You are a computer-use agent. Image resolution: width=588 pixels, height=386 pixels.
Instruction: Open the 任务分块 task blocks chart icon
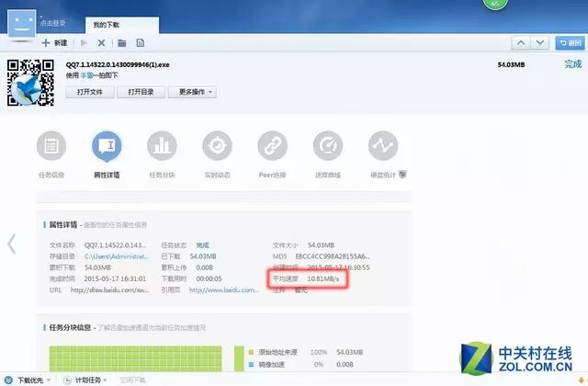click(162, 146)
